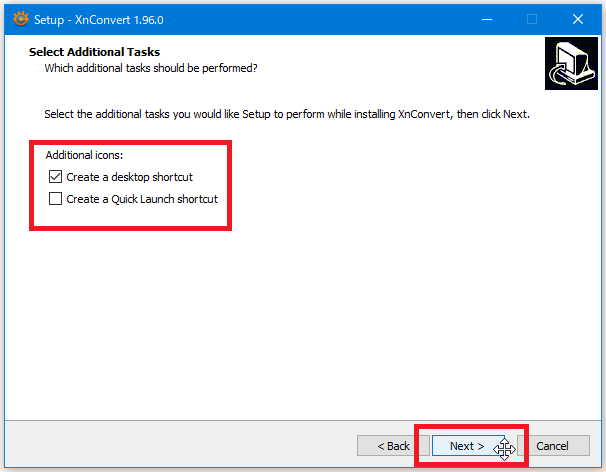This screenshot has width=606, height=472.
Task: Close the XnConvert Setup window
Action: (x=578, y=18)
